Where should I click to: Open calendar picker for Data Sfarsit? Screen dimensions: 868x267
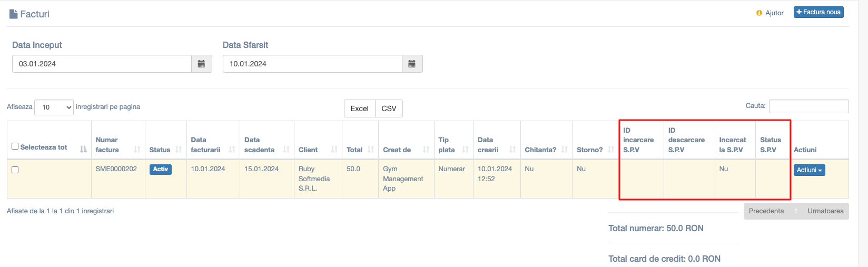[x=412, y=64]
